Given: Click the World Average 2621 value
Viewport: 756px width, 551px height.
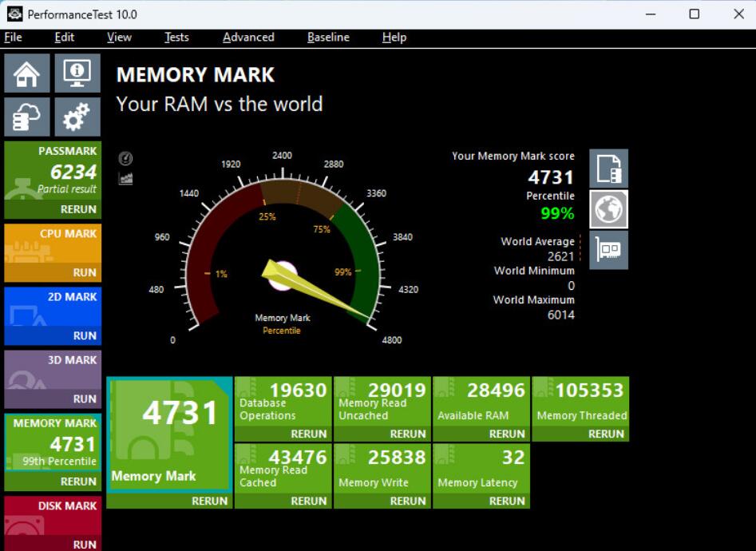Looking at the screenshot, I should tap(560, 256).
